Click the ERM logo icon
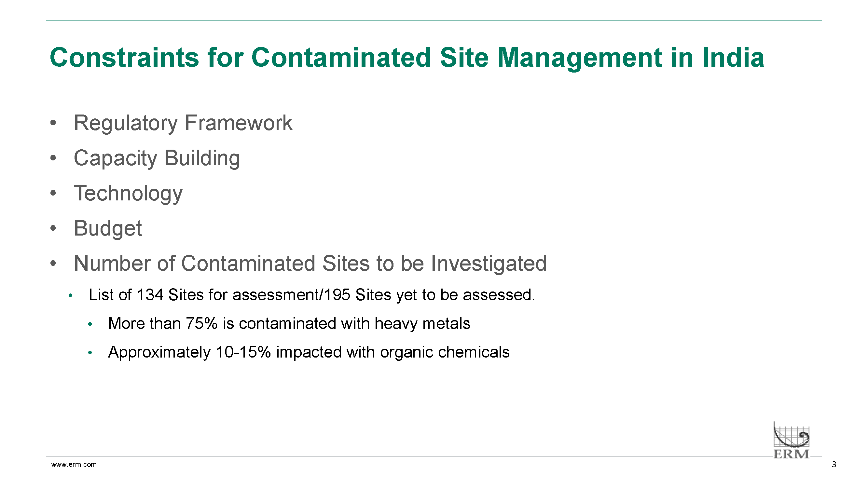The height and width of the screenshot is (488, 868). 791,440
